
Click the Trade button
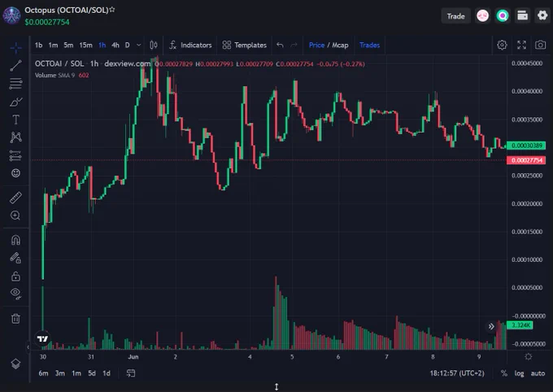(x=455, y=16)
